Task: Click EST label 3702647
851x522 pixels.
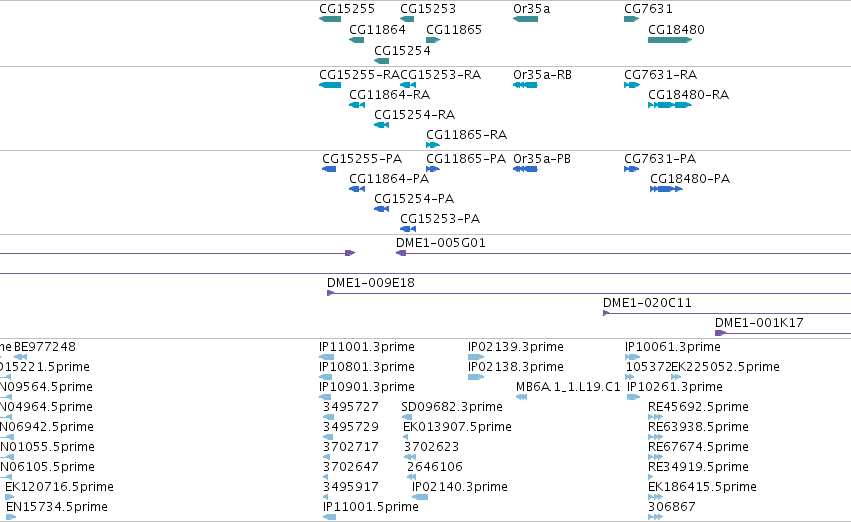Action: (x=351, y=467)
